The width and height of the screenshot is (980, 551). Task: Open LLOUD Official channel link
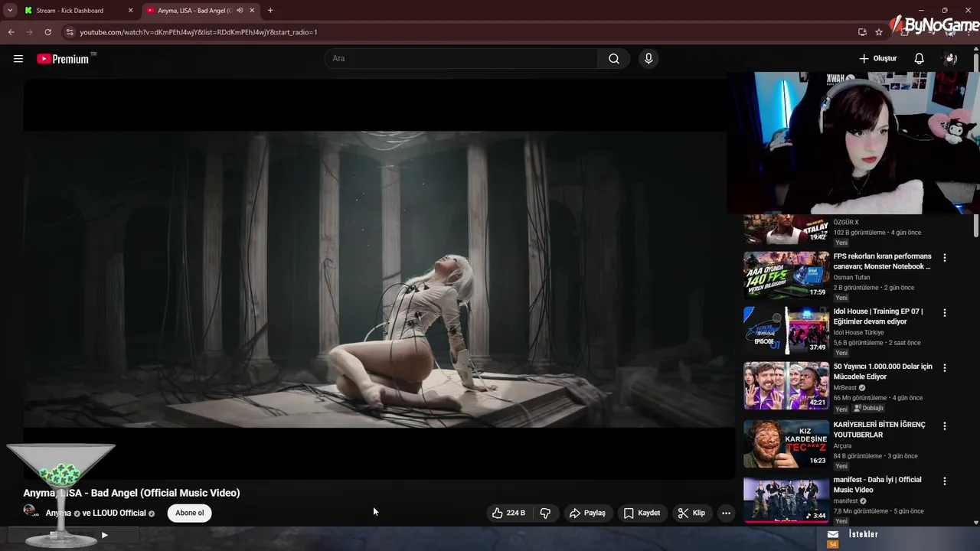point(119,514)
